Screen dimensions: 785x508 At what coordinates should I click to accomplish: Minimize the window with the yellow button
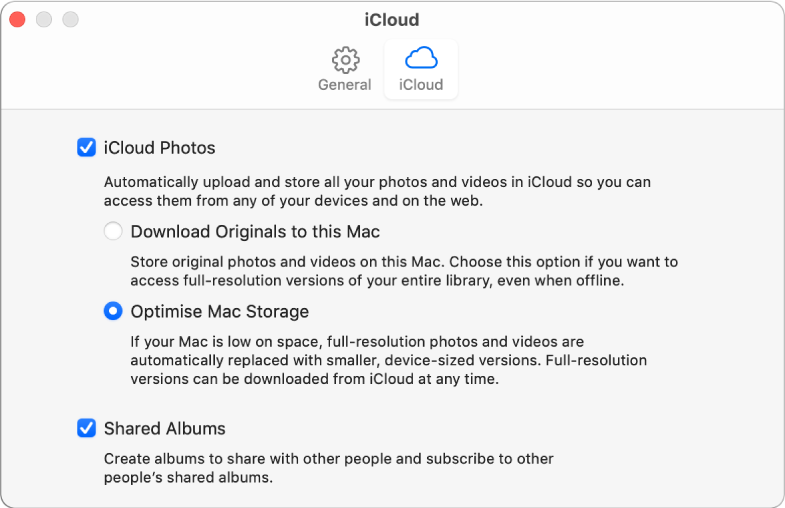pos(43,19)
